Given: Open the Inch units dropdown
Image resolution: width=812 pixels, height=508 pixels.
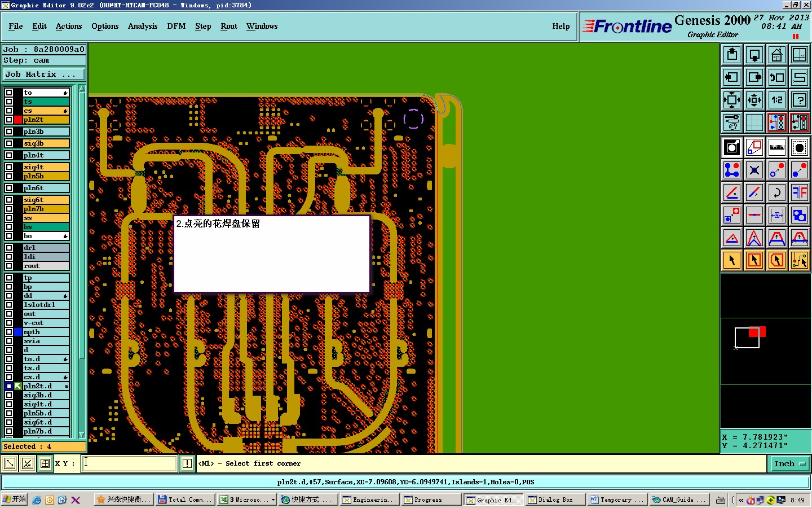Looking at the screenshot, I should 789,463.
